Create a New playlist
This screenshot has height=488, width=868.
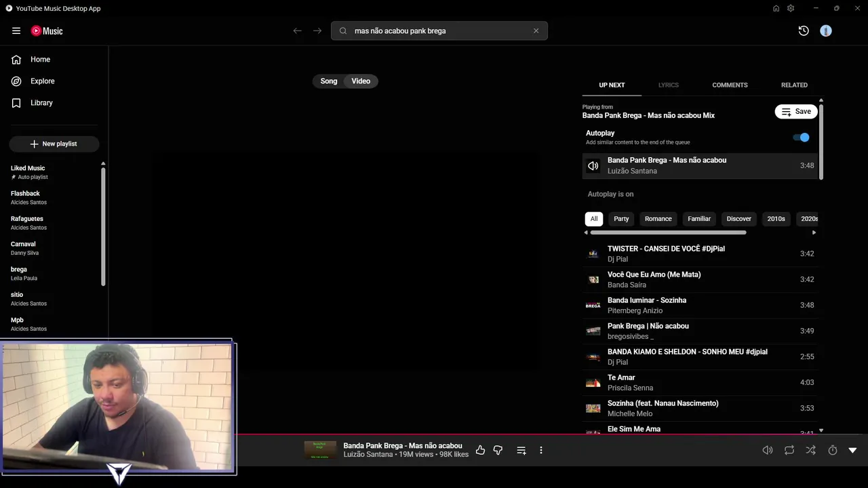[54, 144]
